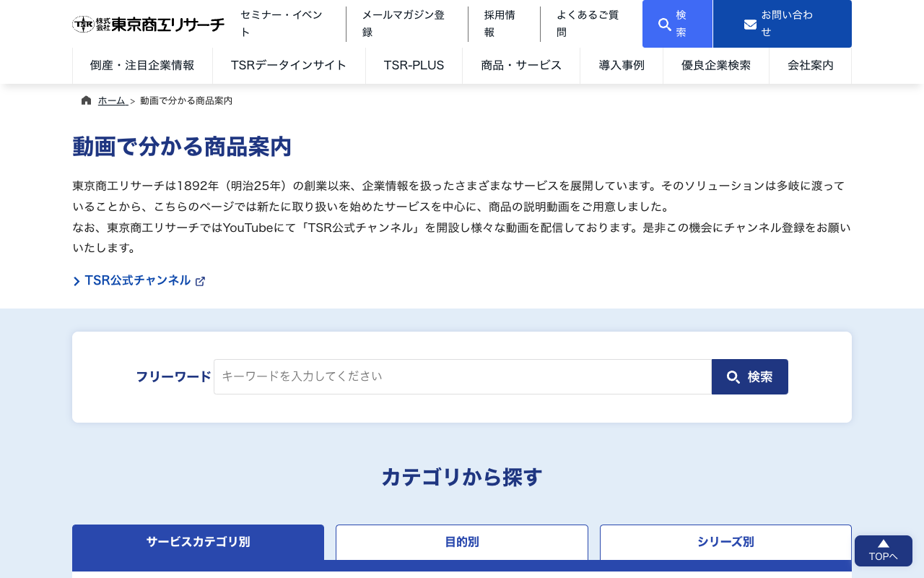Visit the TSR公式チャンネル link
924x578 pixels.
(139, 280)
